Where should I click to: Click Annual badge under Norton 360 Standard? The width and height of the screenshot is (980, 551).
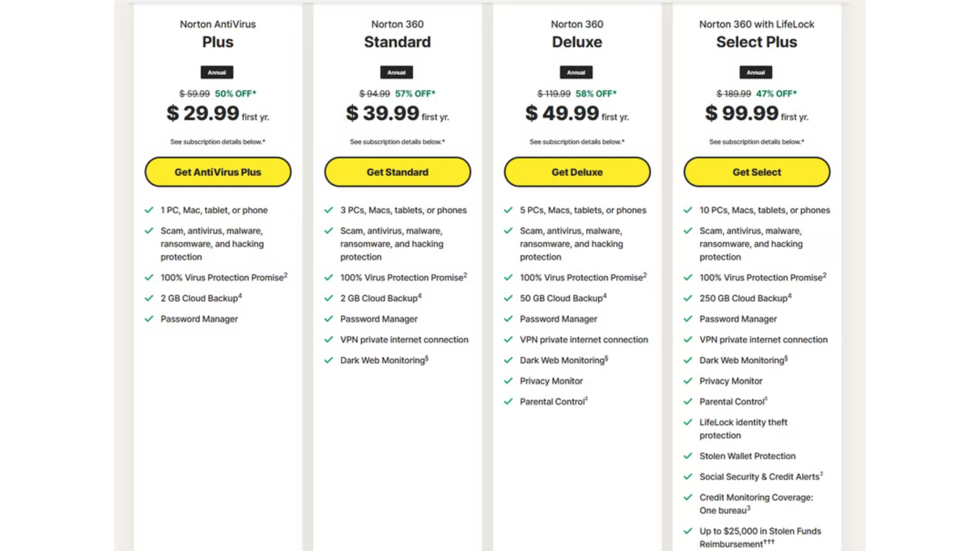pos(397,72)
